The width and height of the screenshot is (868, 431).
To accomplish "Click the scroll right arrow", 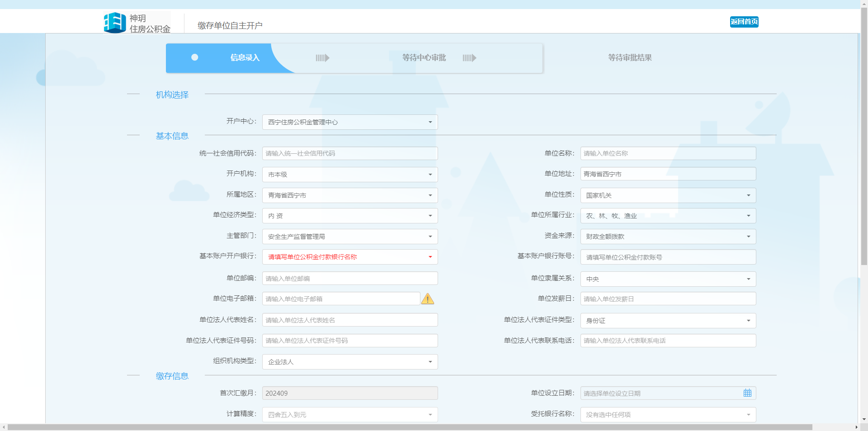I will [x=856, y=427].
